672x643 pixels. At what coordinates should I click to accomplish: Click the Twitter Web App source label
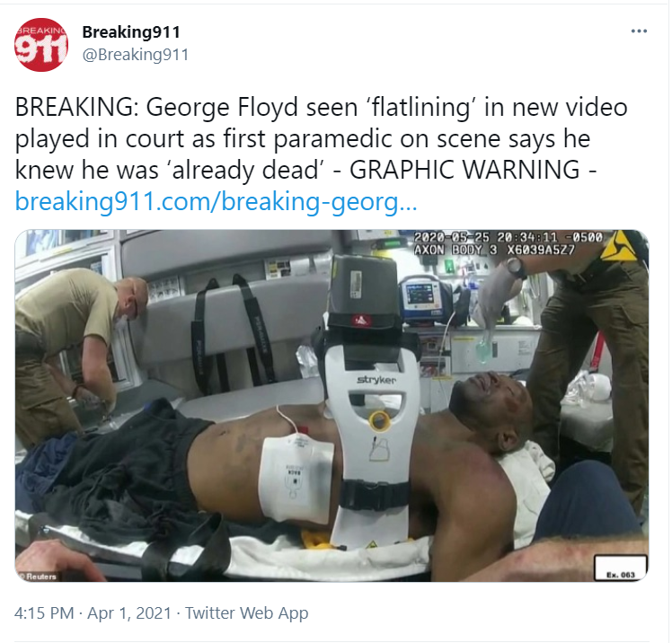coord(246,613)
